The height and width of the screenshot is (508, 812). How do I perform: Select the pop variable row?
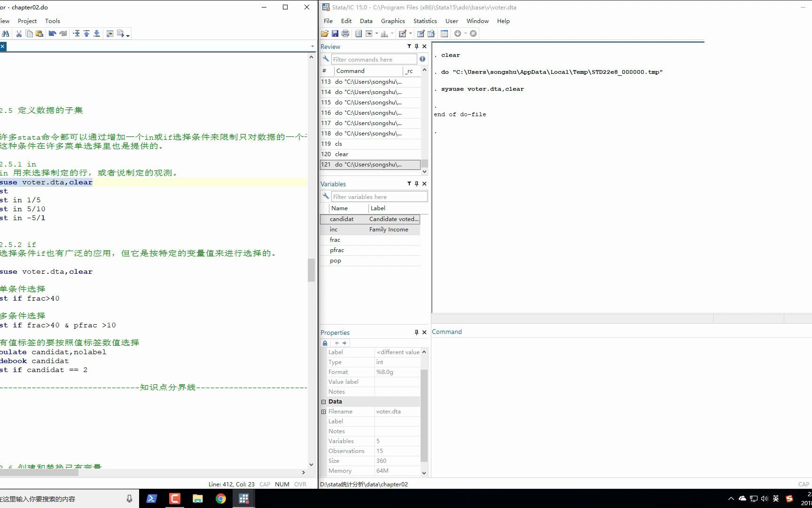click(x=370, y=261)
